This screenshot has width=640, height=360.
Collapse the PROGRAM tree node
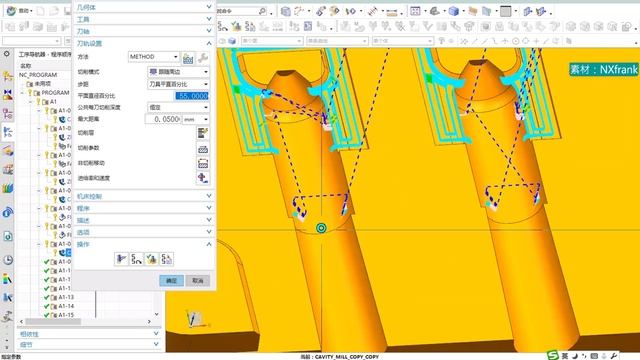point(23,93)
